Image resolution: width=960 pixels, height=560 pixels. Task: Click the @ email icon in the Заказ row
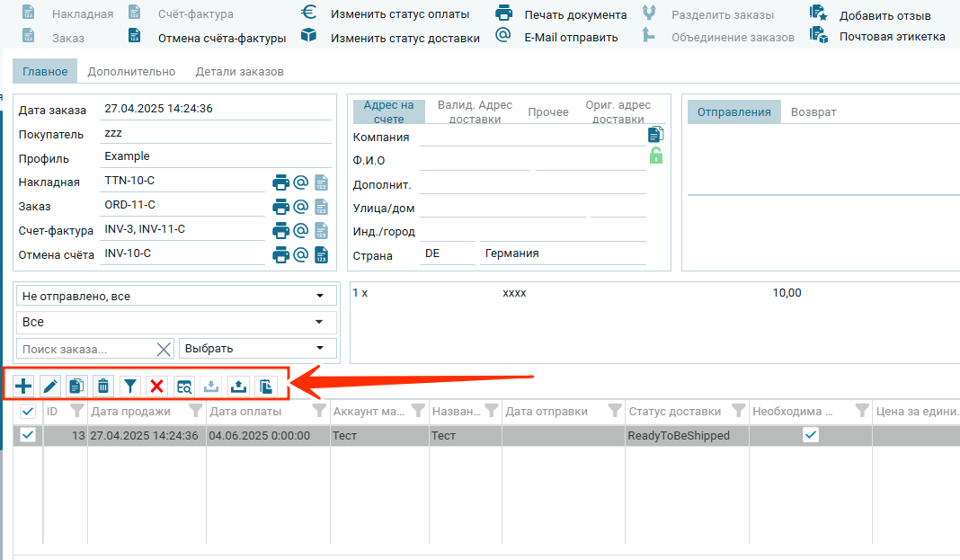(x=301, y=207)
